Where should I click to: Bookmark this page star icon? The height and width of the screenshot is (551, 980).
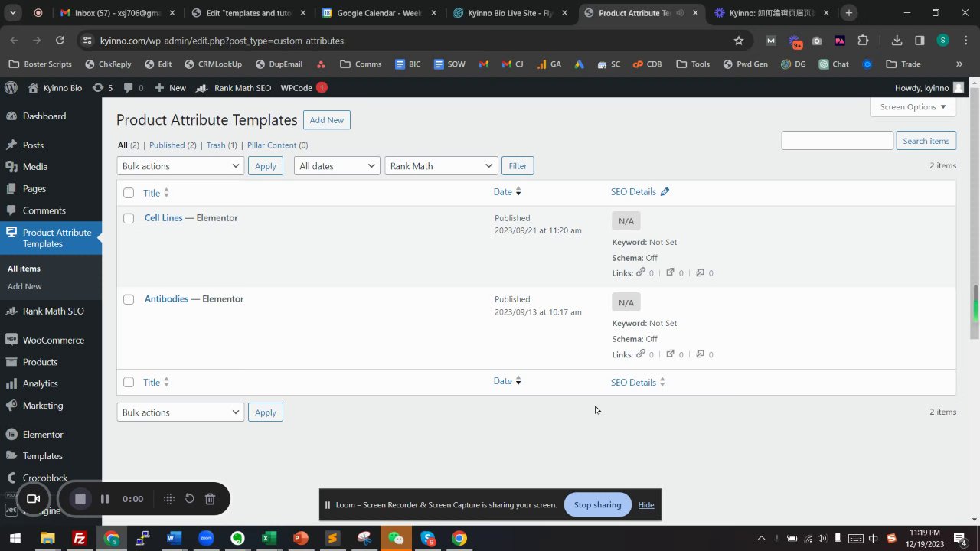(x=739, y=41)
